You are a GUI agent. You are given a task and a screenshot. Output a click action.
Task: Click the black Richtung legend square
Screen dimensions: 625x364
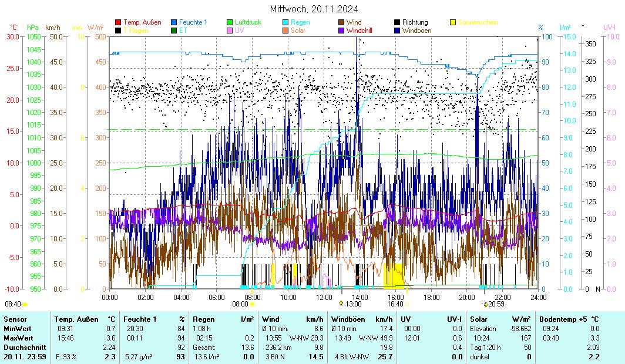[397, 22]
